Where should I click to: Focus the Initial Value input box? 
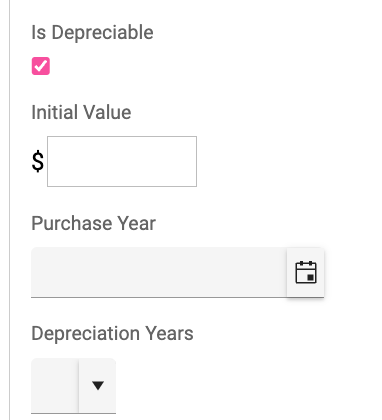[x=122, y=161]
